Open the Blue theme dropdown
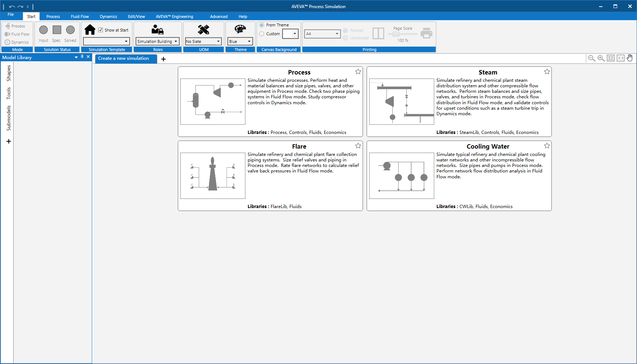 (x=240, y=41)
